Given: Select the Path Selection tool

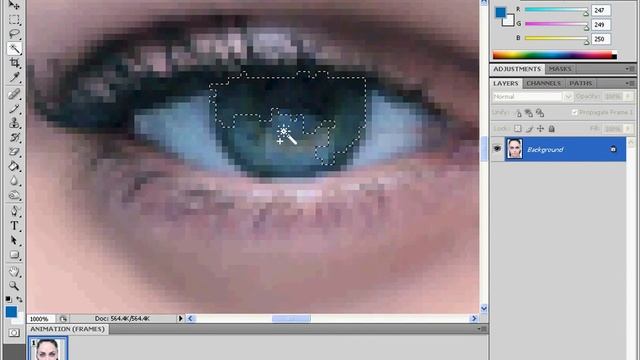Looking at the screenshot, I should 14,240.
